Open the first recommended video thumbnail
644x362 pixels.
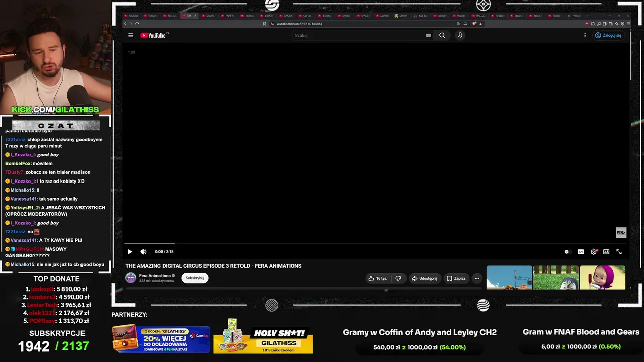(x=509, y=278)
